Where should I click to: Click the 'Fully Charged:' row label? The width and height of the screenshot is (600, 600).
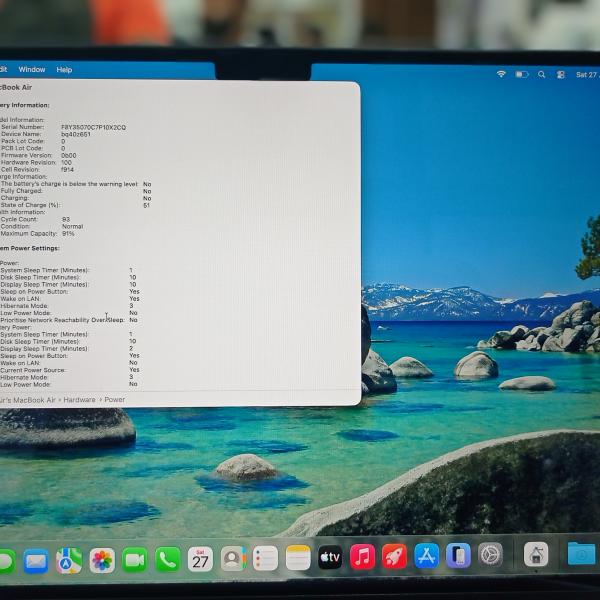(21, 191)
